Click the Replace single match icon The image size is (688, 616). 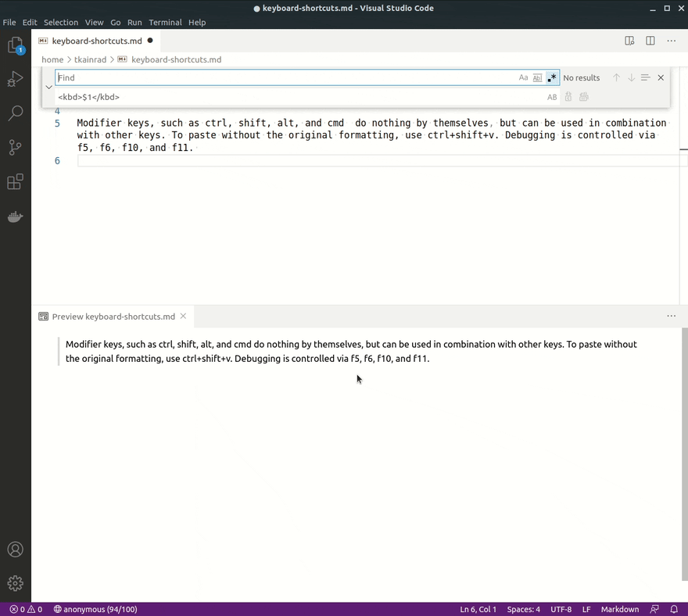[x=568, y=97]
